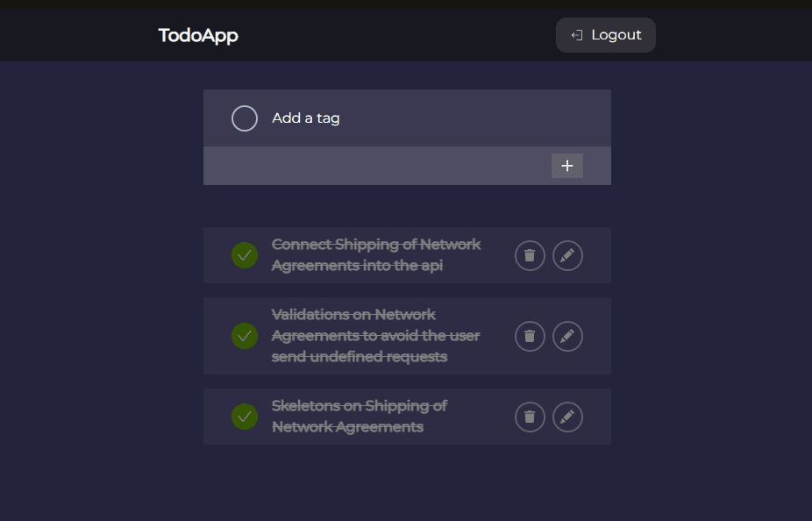
Task: Edit the 'Connect Shipping of Network Agreements' todo
Action: coord(567,255)
